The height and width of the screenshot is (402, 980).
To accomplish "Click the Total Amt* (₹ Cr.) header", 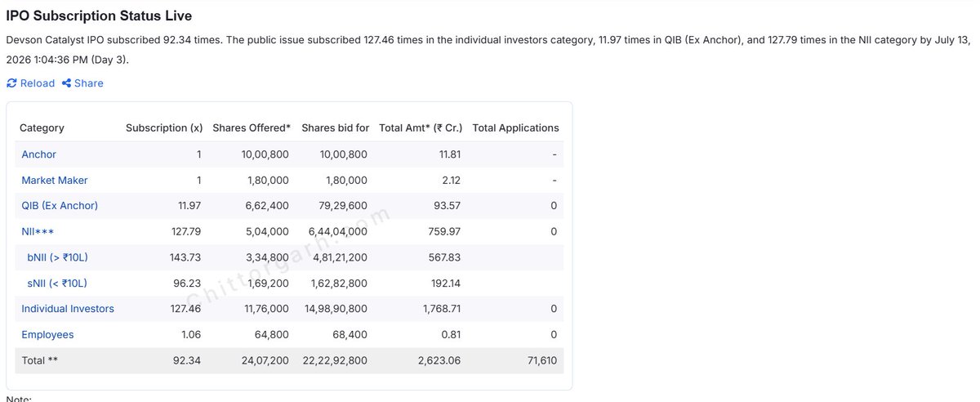I will [x=421, y=128].
